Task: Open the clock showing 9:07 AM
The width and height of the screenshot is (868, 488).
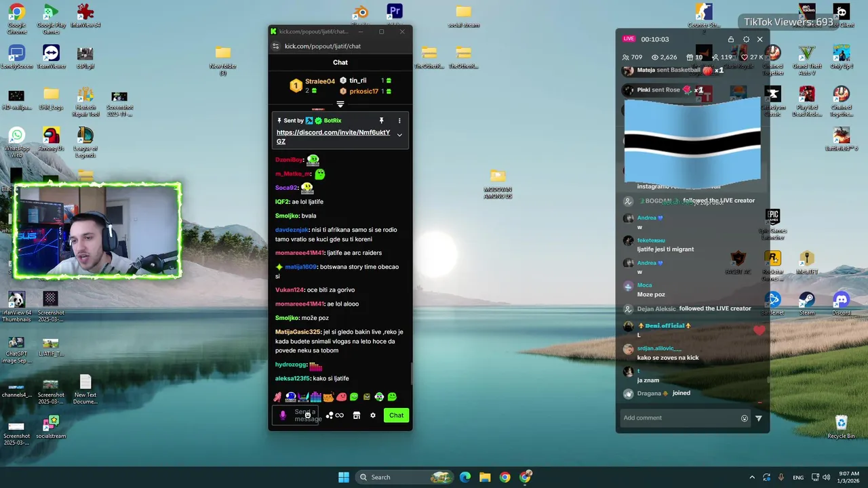Action: (849, 477)
